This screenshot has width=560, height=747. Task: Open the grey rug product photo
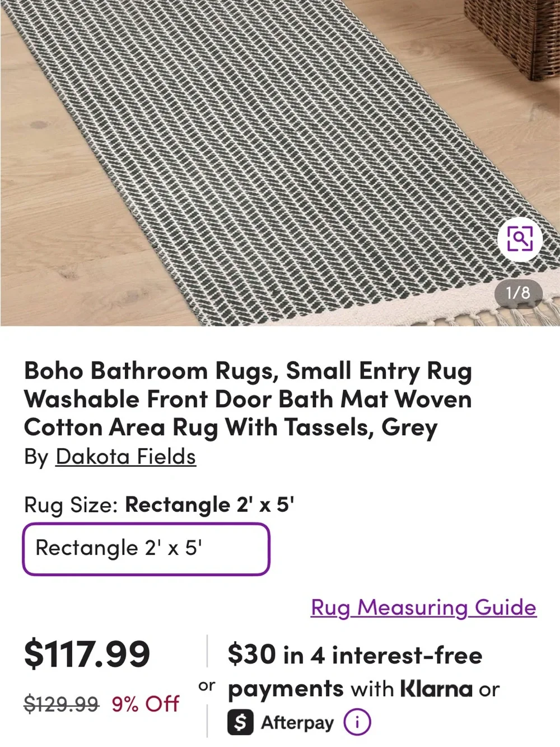(x=280, y=163)
